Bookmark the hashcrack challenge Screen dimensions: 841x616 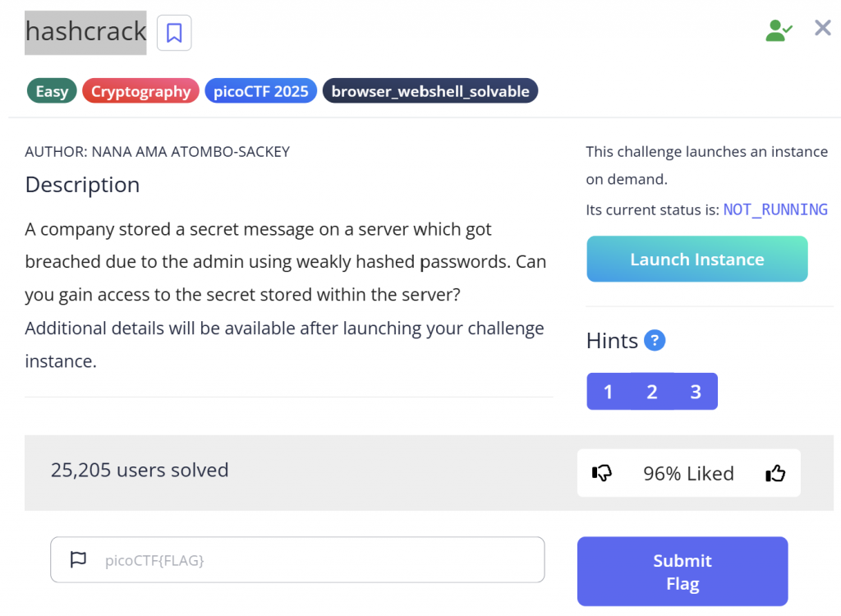coord(174,33)
